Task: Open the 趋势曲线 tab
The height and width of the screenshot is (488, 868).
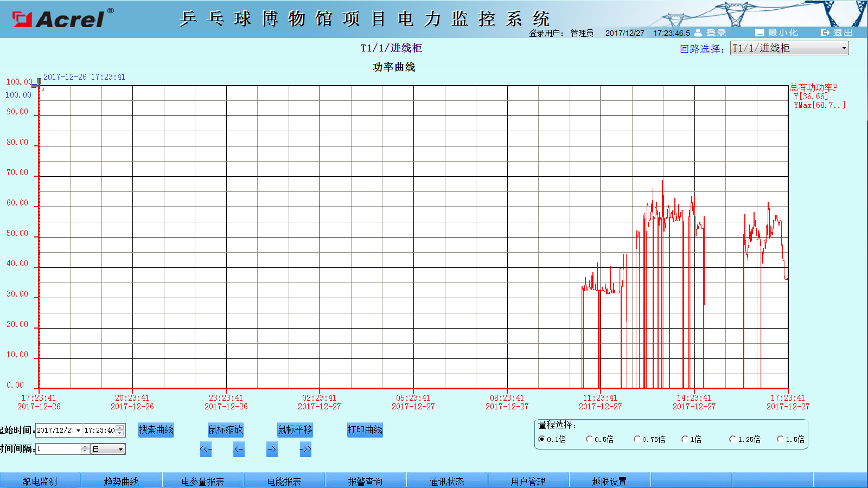Action: [x=122, y=480]
